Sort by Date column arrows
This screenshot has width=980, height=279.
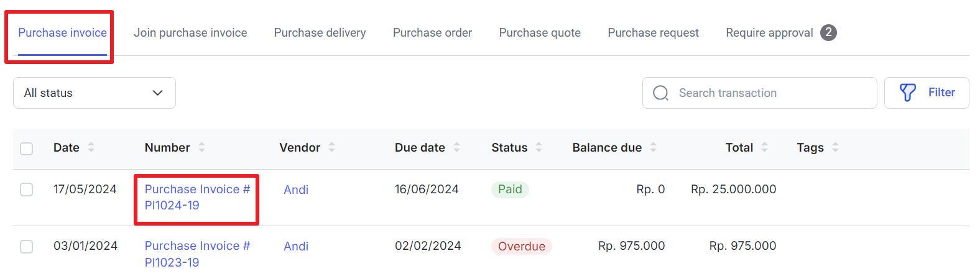(91, 147)
